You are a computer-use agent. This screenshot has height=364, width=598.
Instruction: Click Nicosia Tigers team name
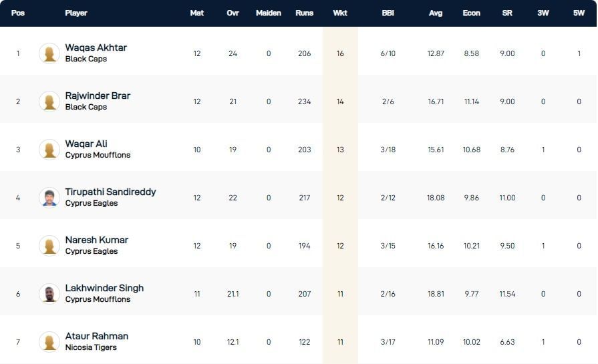[x=91, y=347]
